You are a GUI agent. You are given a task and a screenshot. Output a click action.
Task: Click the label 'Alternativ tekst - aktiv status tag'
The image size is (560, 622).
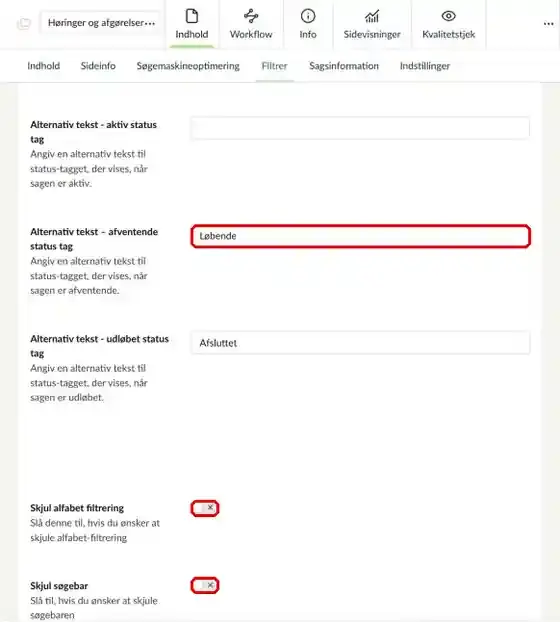coord(94,132)
